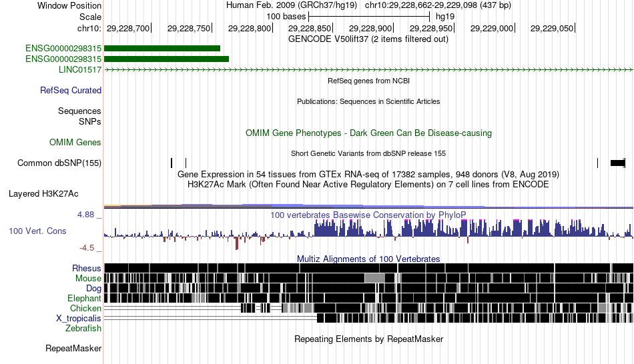Click the chr10: ruler label

point(89,28)
